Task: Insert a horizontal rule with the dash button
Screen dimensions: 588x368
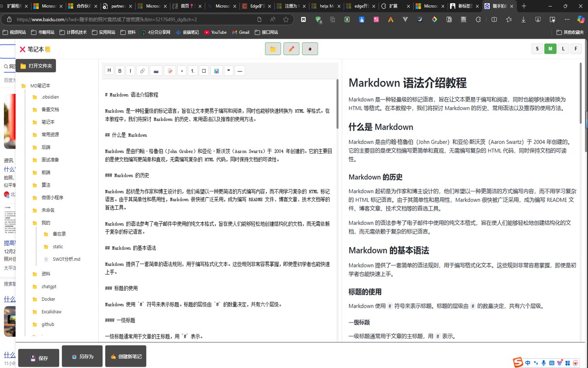Action: click(x=240, y=71)
